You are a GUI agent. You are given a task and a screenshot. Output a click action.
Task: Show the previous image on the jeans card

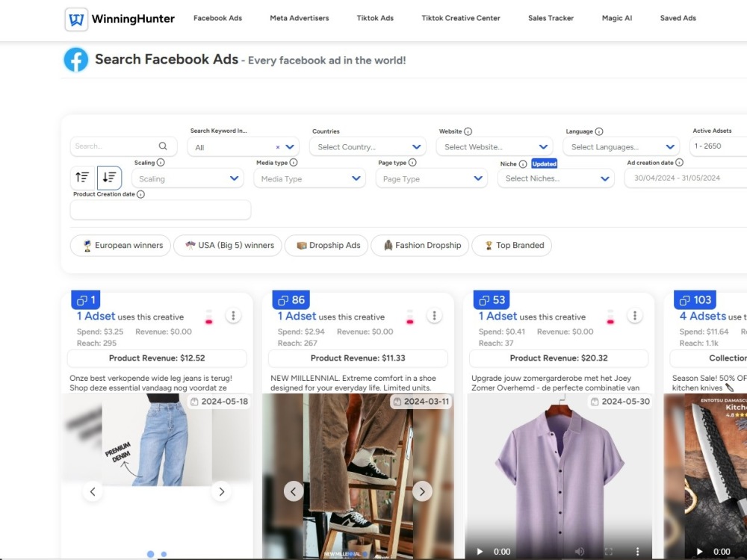click(x=93, y=491)
